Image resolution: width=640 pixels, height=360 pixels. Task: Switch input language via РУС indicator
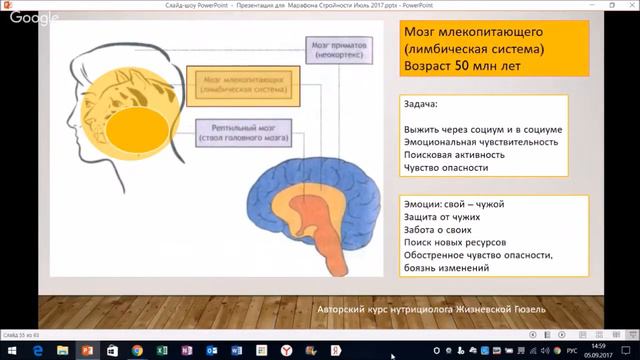pyautogui.click(x=572, y=351)
